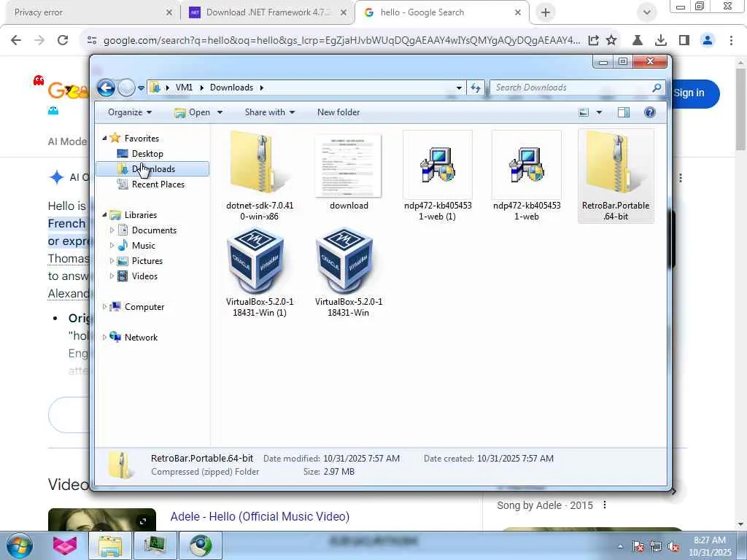The height and width of the screenshot is (560, 747).
Task: Click the search magnifier icon
Action: [x=657, y=87]
